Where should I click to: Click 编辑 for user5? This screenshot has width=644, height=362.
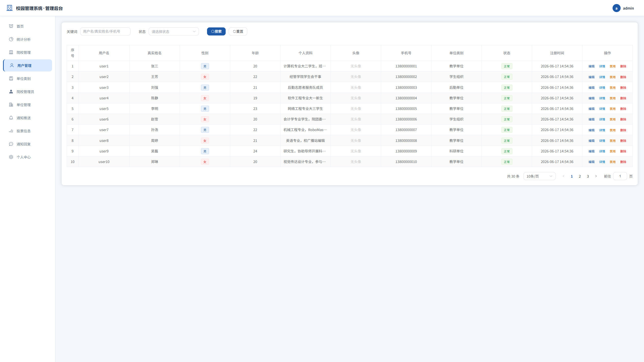coord(591,109)
